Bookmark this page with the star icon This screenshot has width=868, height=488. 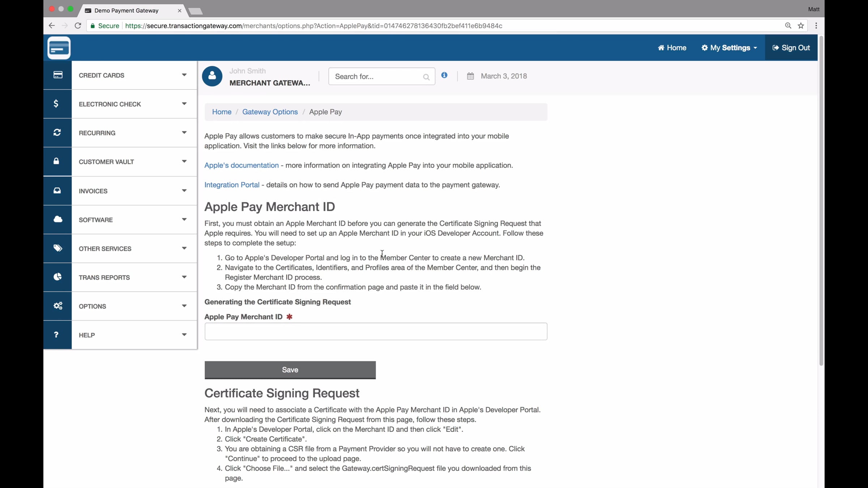pyautogui.click(x=801, y=26)
